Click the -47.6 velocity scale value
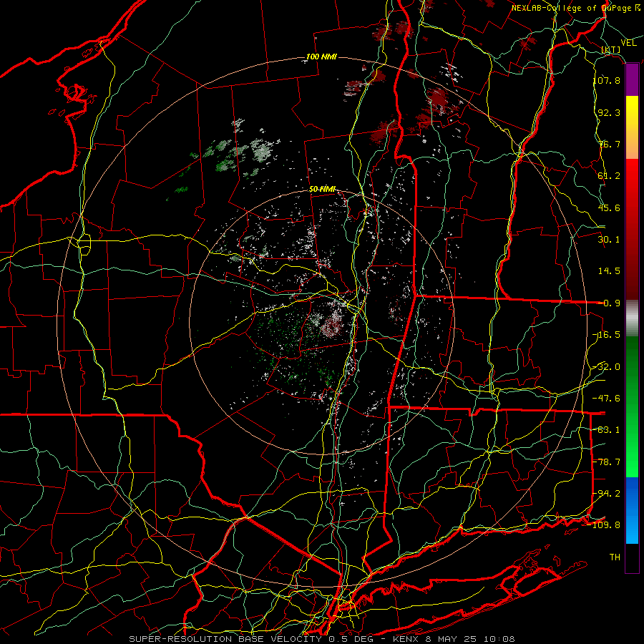 coord(607,399)
